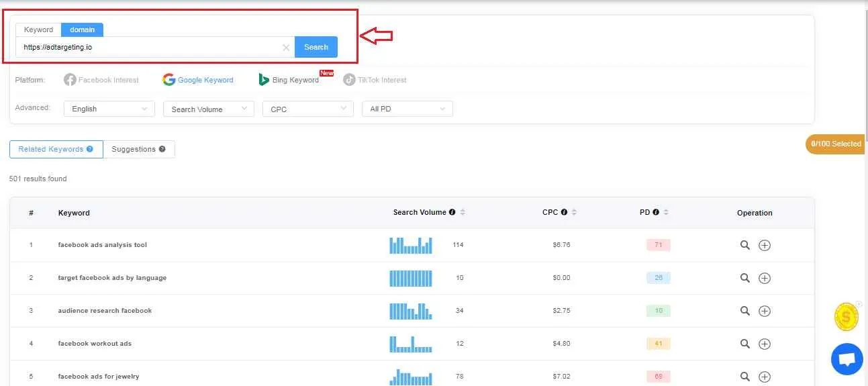Viewport: 868px width, 386px height.
Task: Add 'target facebook ads by language' keyword
Action: pyautogui.click(x=765, y=278)
